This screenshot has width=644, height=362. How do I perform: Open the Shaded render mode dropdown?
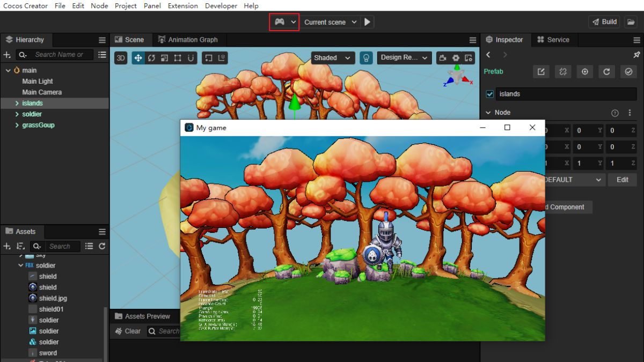tap(333, 58)
